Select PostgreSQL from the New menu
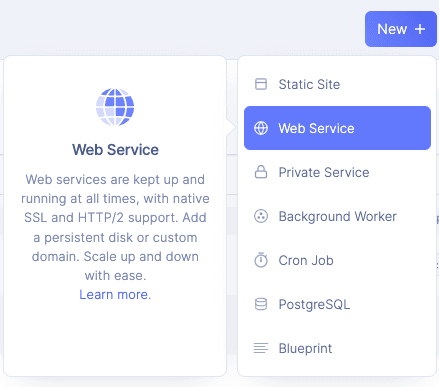 coord(337,304)
